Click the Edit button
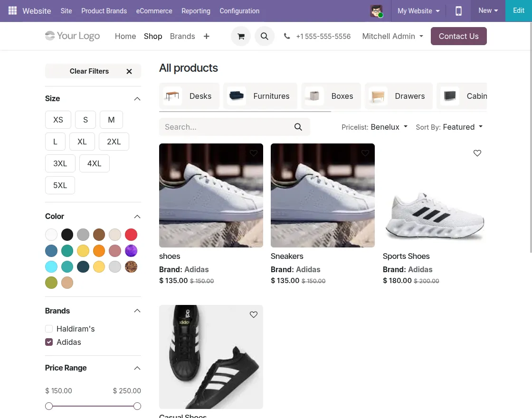This screenshot has height=418, width=532. click(x=518, y=11)
